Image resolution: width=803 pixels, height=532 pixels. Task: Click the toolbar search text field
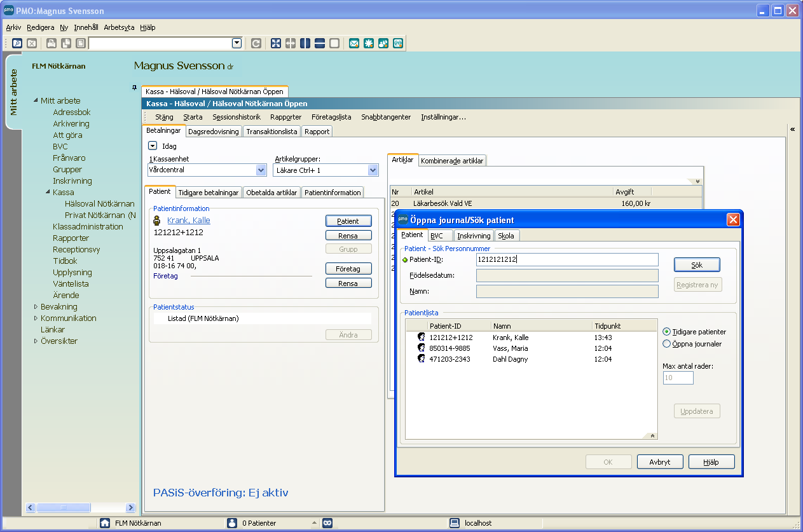[160, 43]
